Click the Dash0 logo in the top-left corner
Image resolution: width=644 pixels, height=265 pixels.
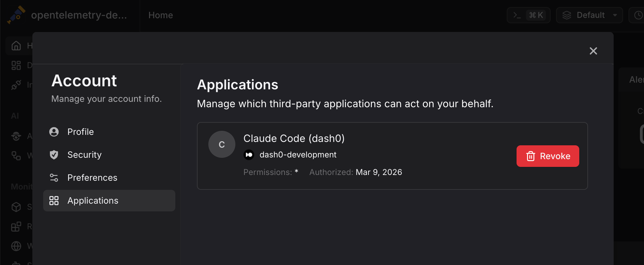pos(16,15)
